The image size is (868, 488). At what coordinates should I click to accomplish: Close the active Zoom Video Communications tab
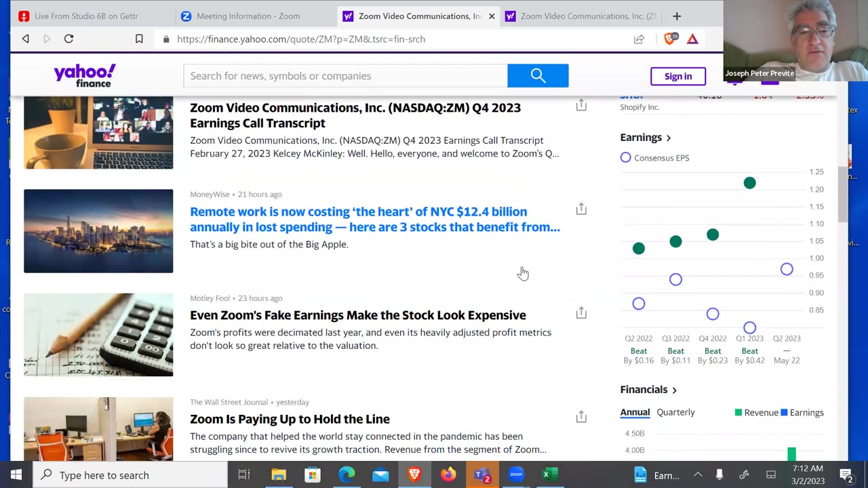492,16
